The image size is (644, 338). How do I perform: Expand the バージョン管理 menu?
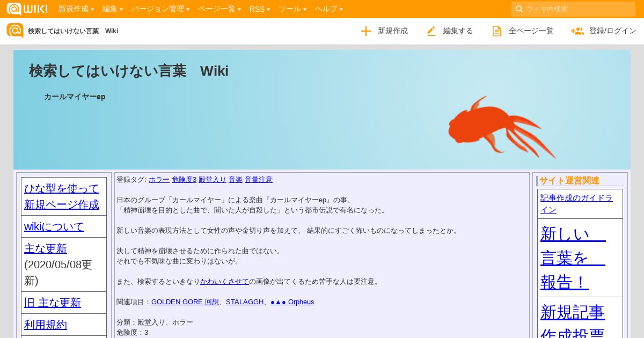point(160,9)
